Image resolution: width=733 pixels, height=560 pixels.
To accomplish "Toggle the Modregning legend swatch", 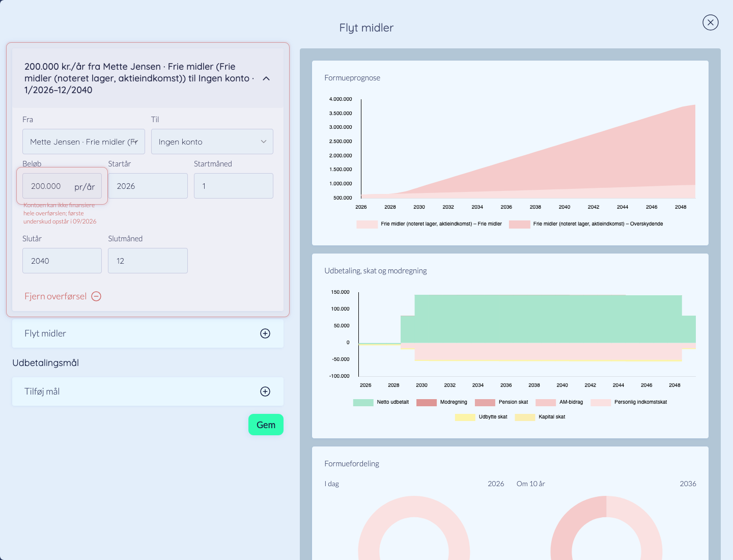I will [x=427, y=402].
